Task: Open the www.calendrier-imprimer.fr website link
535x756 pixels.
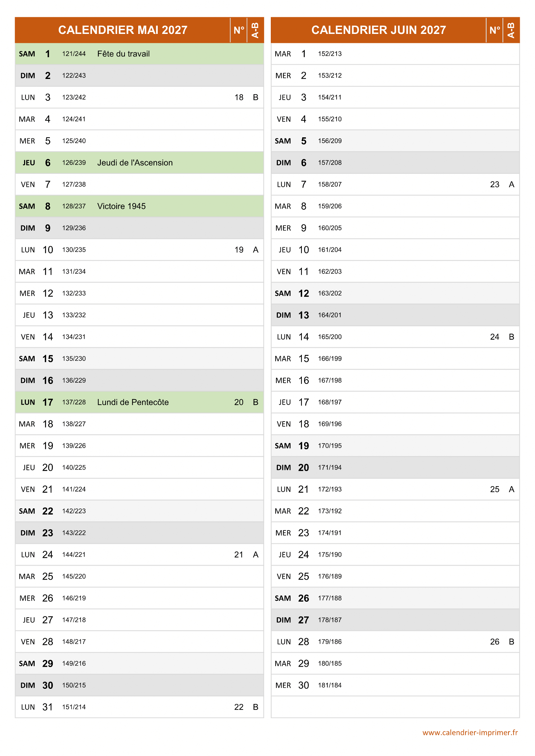Action: 470,733
